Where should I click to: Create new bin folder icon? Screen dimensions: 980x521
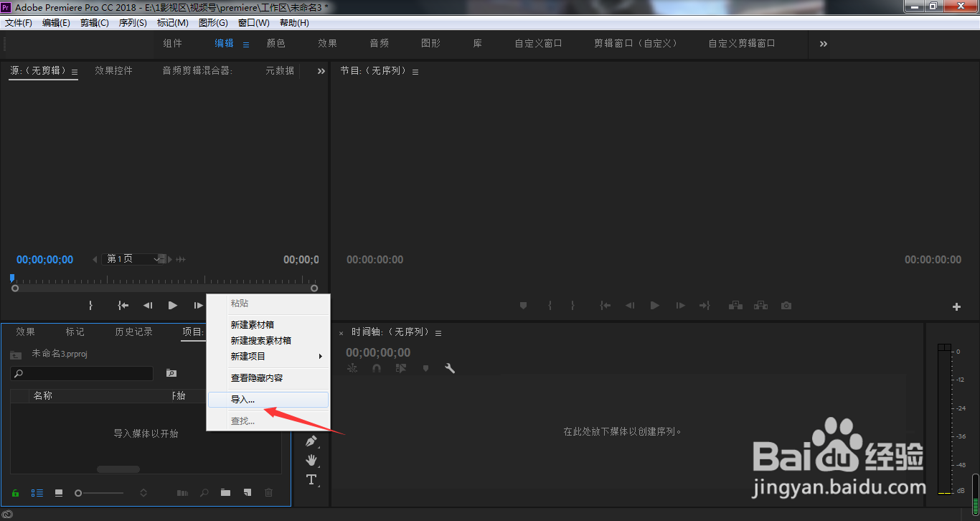pos(225,493)
